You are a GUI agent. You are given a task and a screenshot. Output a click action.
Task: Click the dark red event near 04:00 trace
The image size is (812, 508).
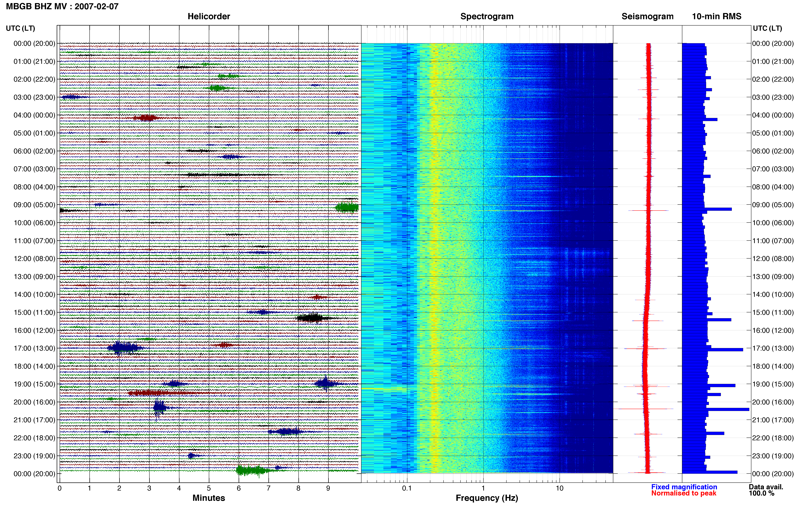click(146, 118)
